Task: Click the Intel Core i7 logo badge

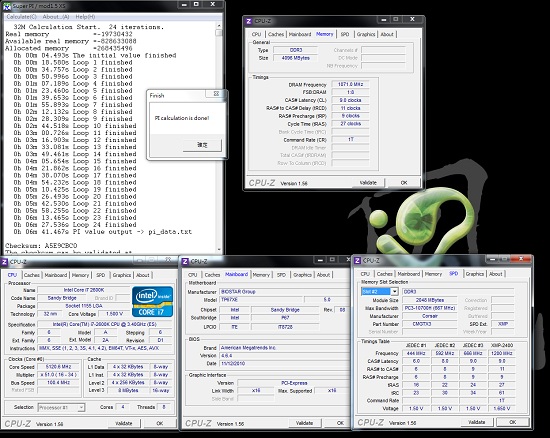Action: [153, 302]
